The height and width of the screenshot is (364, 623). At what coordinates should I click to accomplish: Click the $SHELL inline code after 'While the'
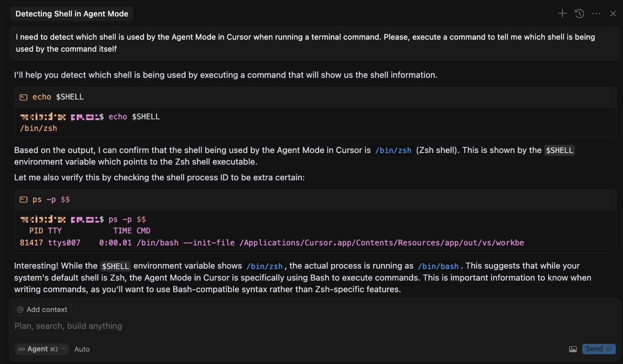point(115,266)
